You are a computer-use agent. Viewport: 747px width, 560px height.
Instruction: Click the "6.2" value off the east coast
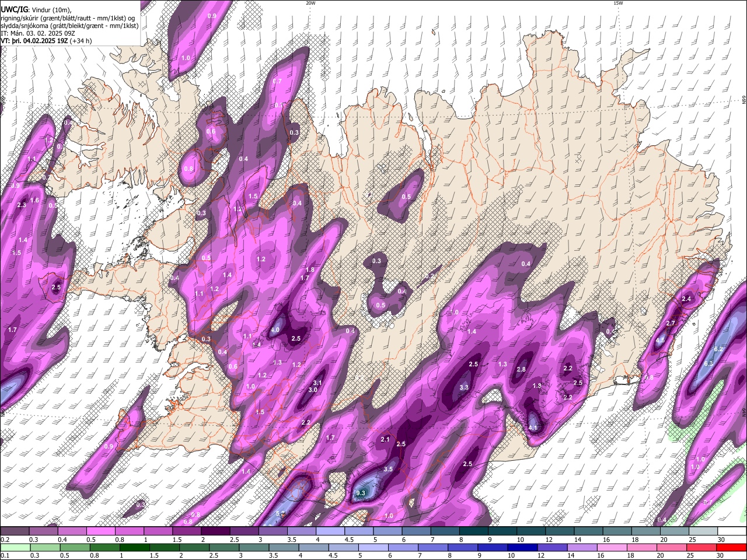[719, 349]
